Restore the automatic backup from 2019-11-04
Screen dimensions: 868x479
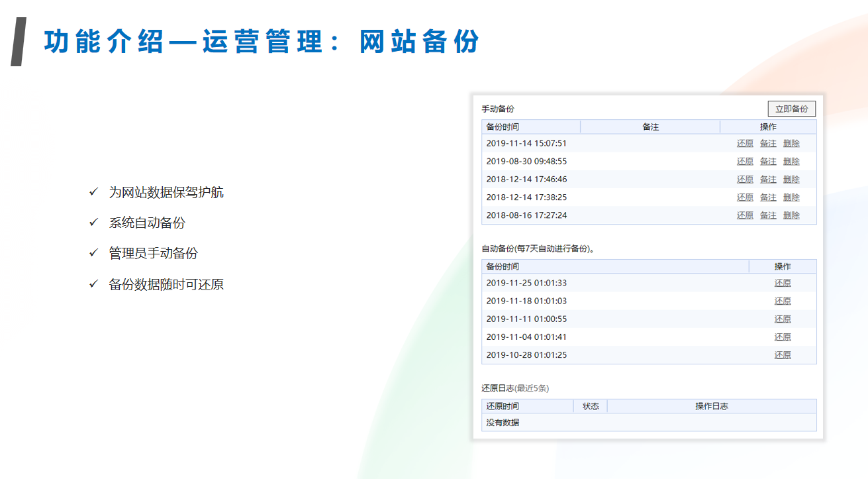783,337
